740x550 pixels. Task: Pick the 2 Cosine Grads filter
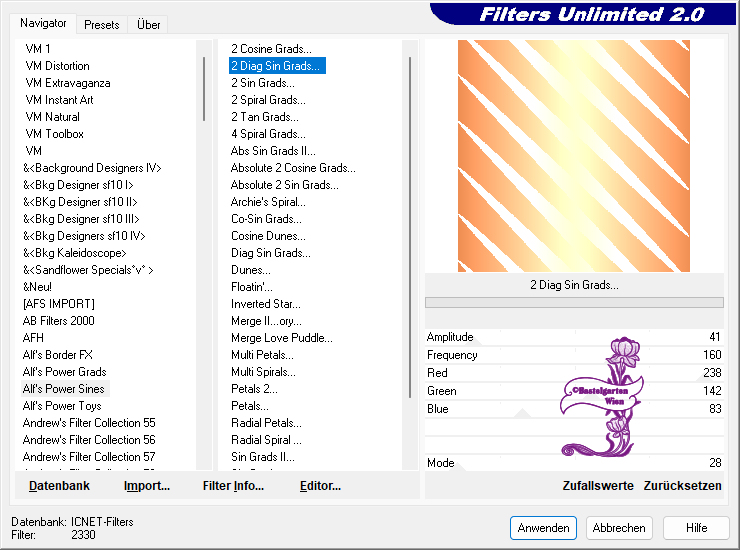(270, 49)
